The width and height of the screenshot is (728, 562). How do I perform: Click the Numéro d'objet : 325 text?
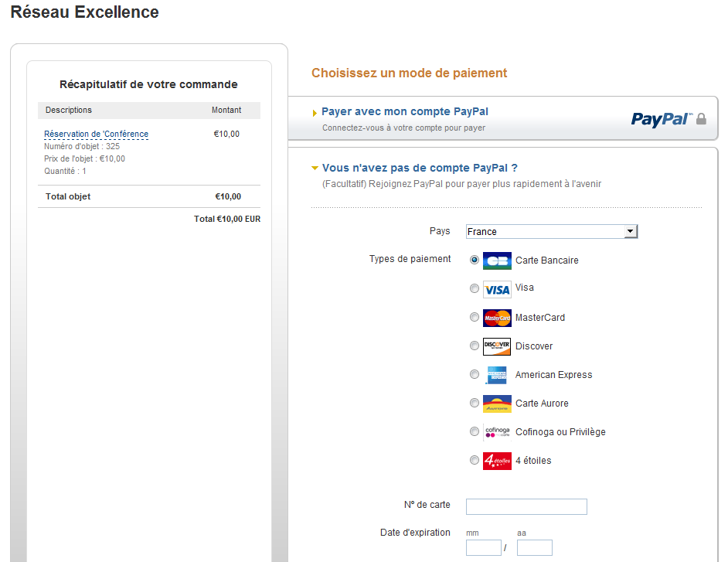[x=82, y=146]
